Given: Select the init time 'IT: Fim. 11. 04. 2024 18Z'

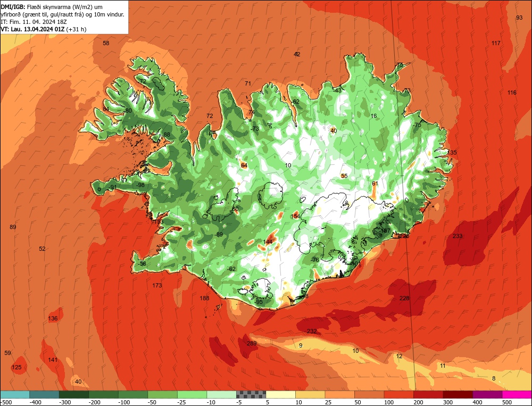Looking at the screenshot, I should point(34,22).
